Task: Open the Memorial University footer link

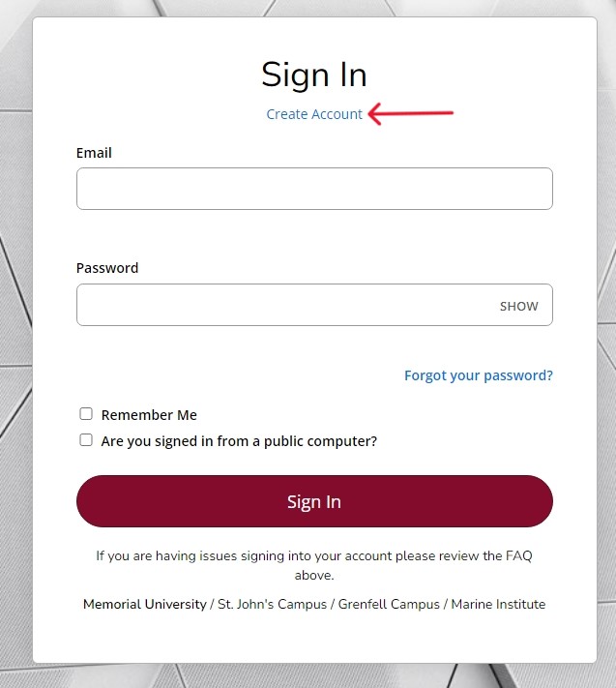Action: click(145, 604)
